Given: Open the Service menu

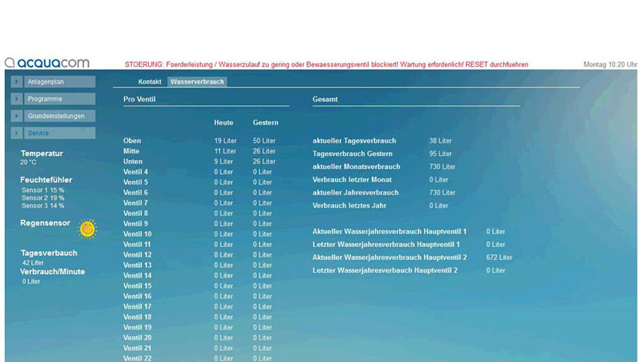Looking at the screenshot, I should coord(59,133).
